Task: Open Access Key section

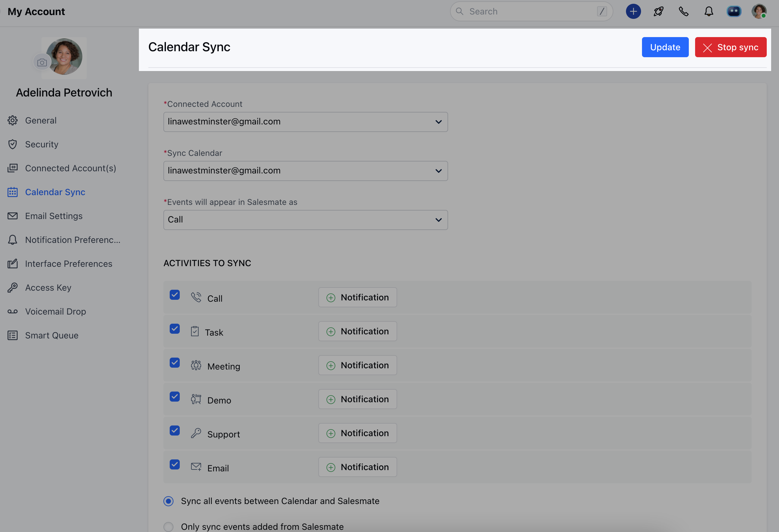Action: [48, 288]
